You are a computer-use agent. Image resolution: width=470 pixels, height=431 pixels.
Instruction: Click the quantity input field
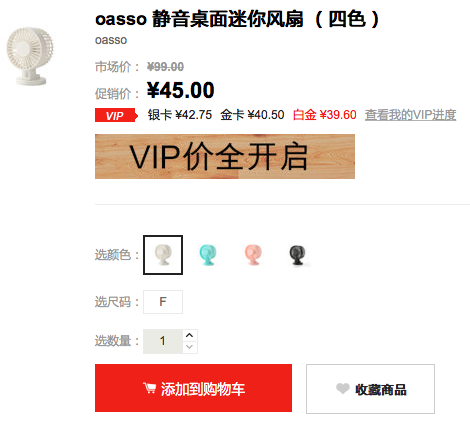coord(163,341)
